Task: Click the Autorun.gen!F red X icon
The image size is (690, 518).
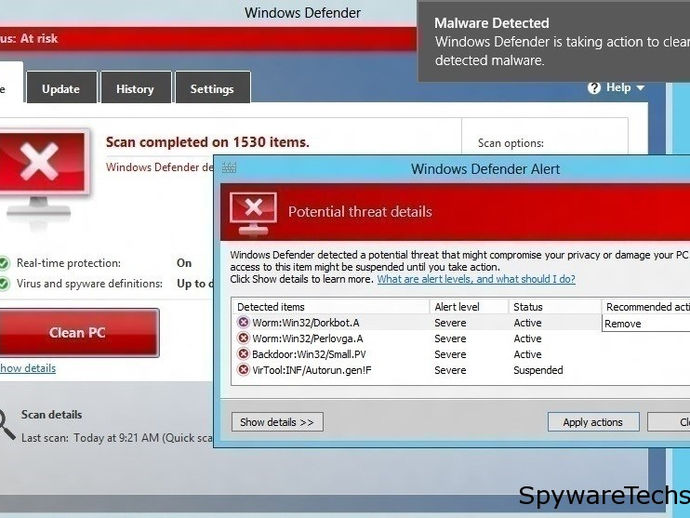Action: point(243,370)
